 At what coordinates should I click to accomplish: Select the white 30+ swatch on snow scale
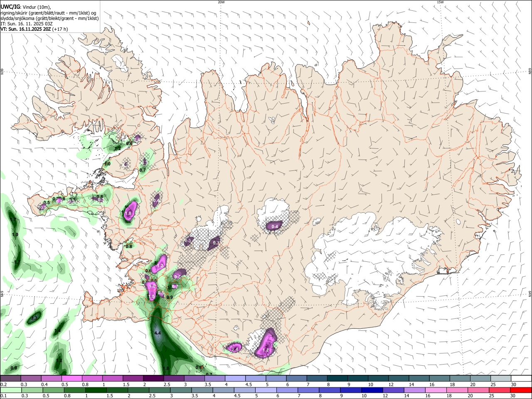pyautogui.click(x=521, y=379)
